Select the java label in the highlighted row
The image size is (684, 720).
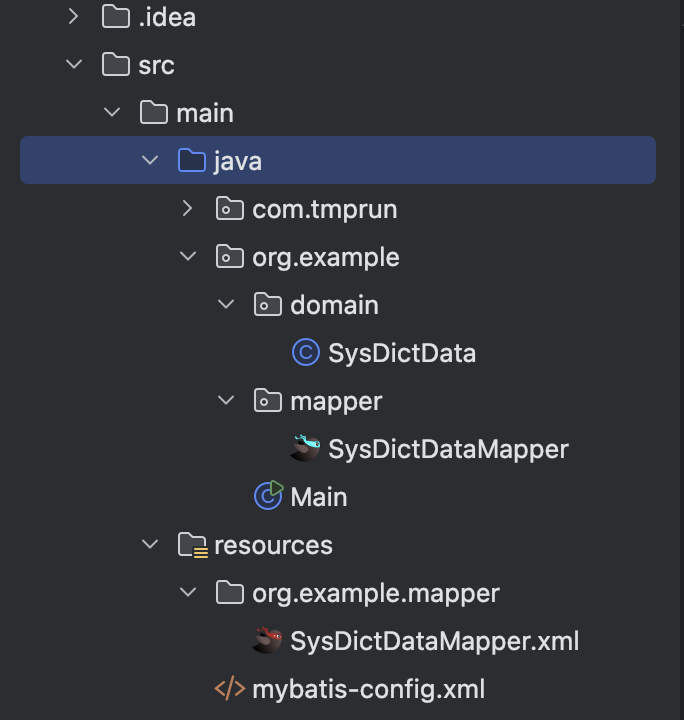point(237,162)
